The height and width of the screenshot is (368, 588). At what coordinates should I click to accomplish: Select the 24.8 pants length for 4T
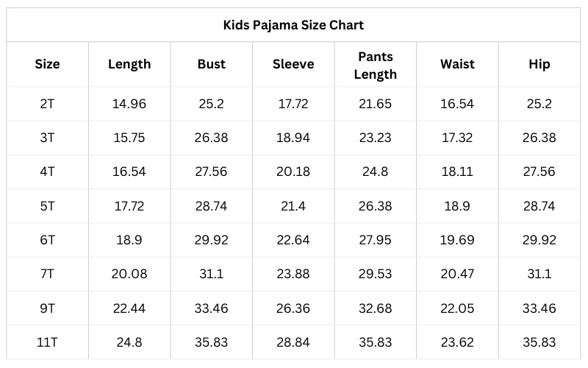tap(375, 171)
